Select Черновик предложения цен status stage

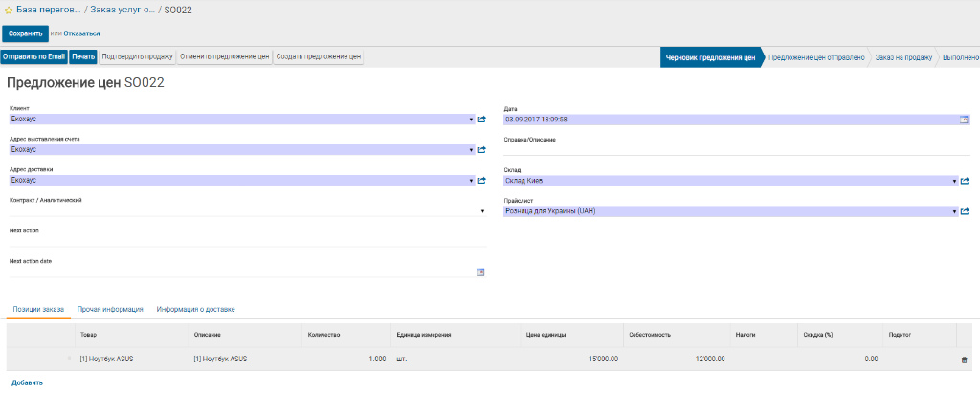(x=711, y=56)
